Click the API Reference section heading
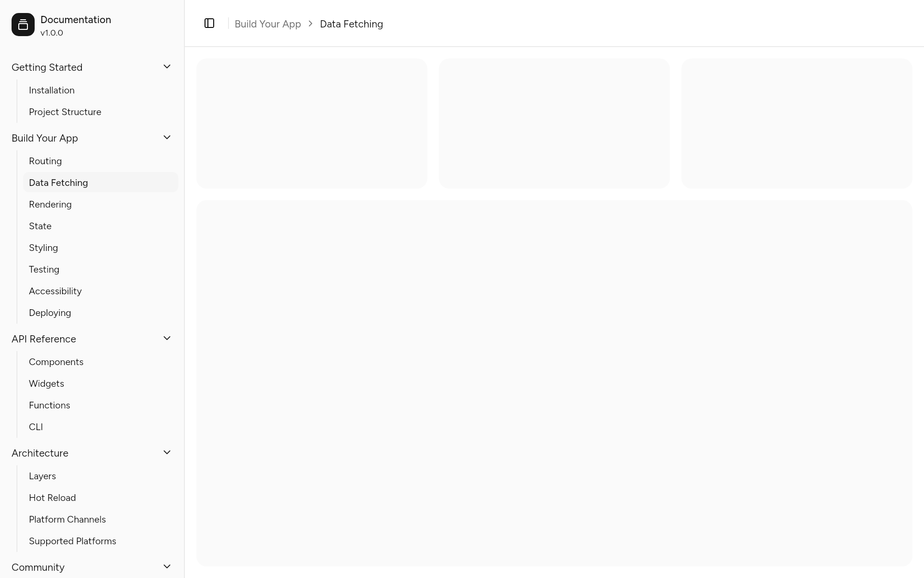The height and width of the screenshot is (578, 924). tap(44, 339)
